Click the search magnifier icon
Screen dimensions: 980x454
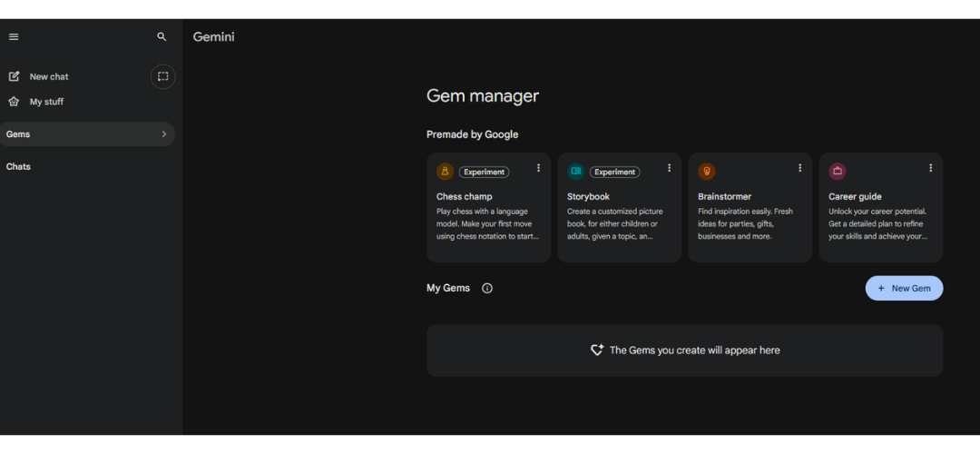tap(162, 37)
